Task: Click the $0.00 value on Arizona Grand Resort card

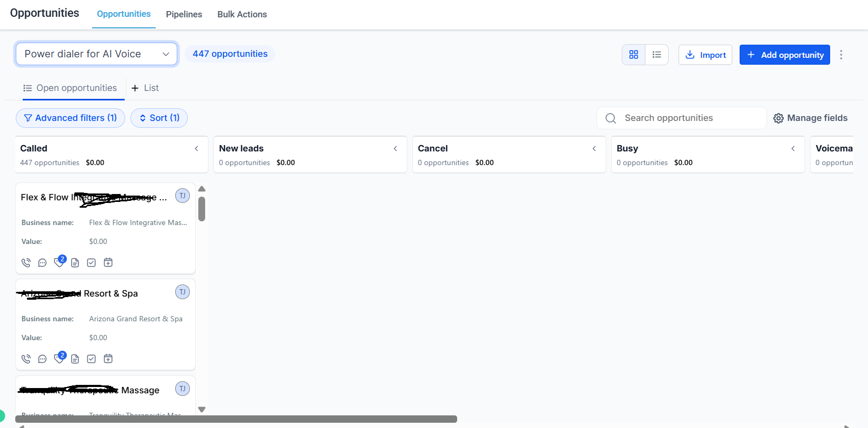Action: click(x=98, y=338)
